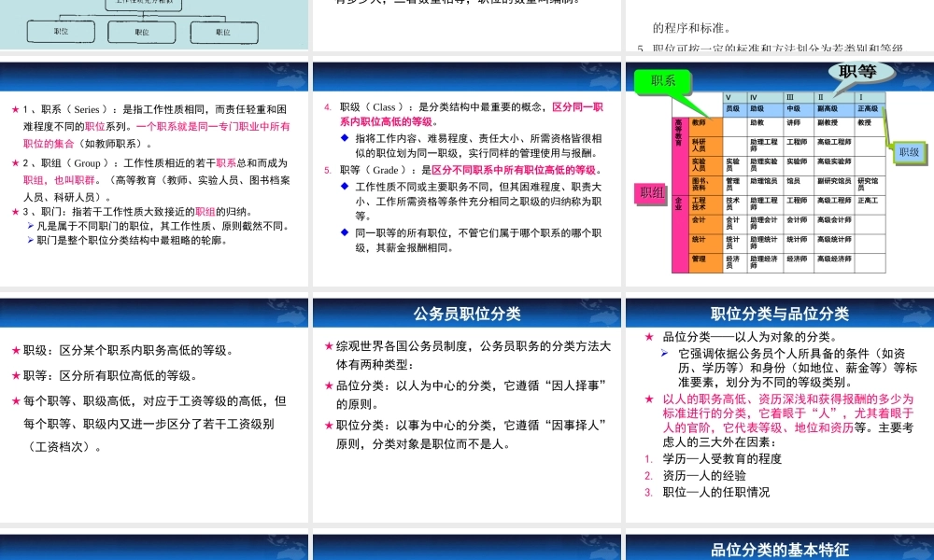Click the line starting 职等(Grade)
This screenshot has height=560, width=934.
[x=471, y=170]
